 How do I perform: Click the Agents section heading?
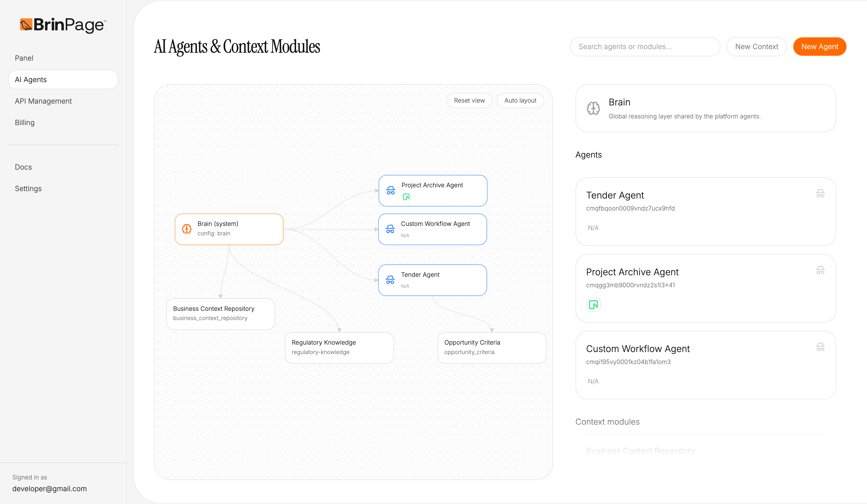click(588, 155)
